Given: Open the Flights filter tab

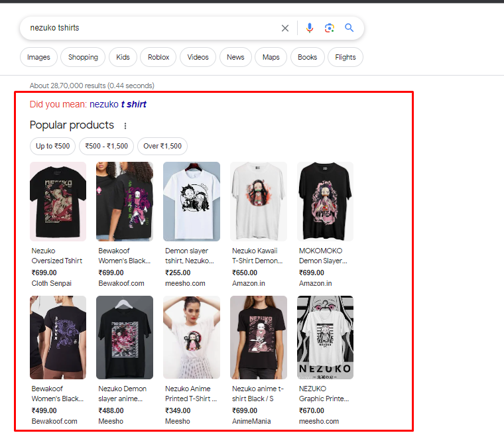Looking at the screenshot, I should click(346, 57).
